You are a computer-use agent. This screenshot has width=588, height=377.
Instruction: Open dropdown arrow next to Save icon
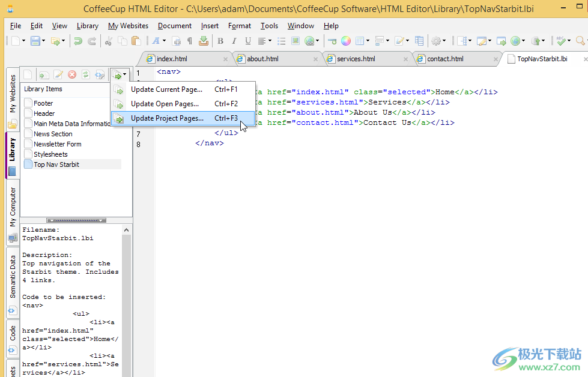43,41
